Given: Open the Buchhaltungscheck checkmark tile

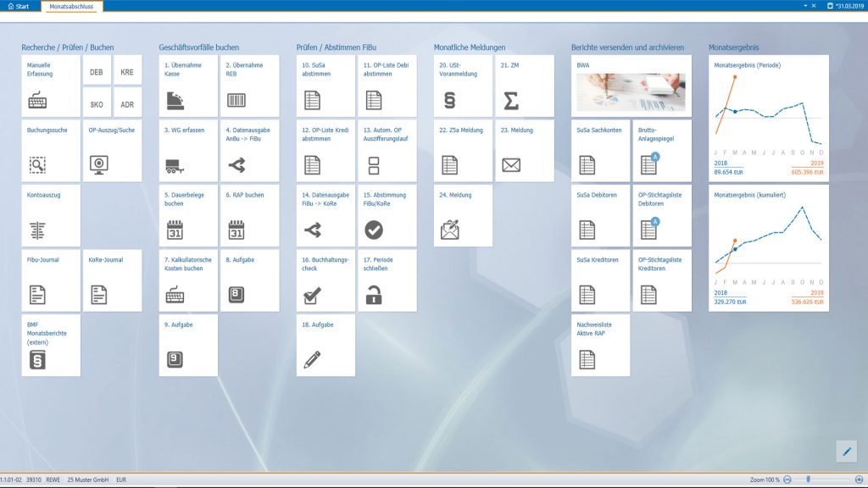Looking at the screenshot, I should point(325,280).
